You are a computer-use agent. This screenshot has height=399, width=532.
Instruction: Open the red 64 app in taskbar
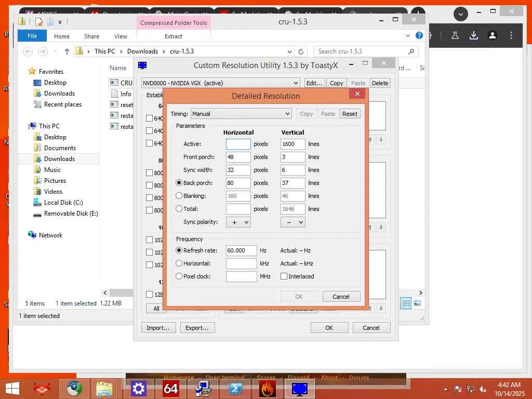pos(170,389)
